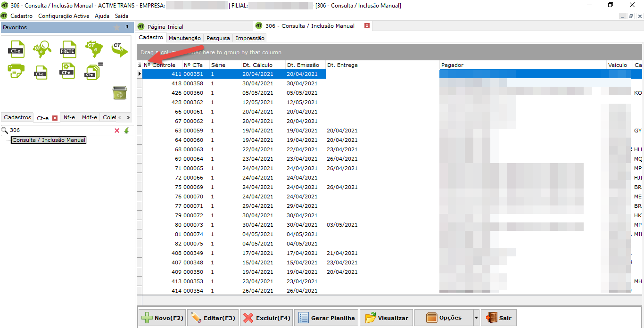The image size is (644, 328).
Task: Click the stacked CT-e documents icon
Action: (93, 71)
